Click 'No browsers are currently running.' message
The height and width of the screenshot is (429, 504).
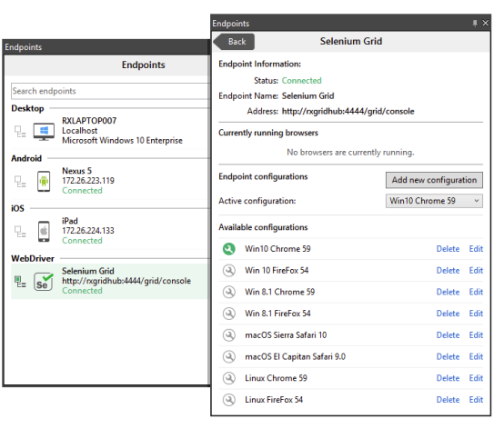pyautogui.click(x=350, y=152)
